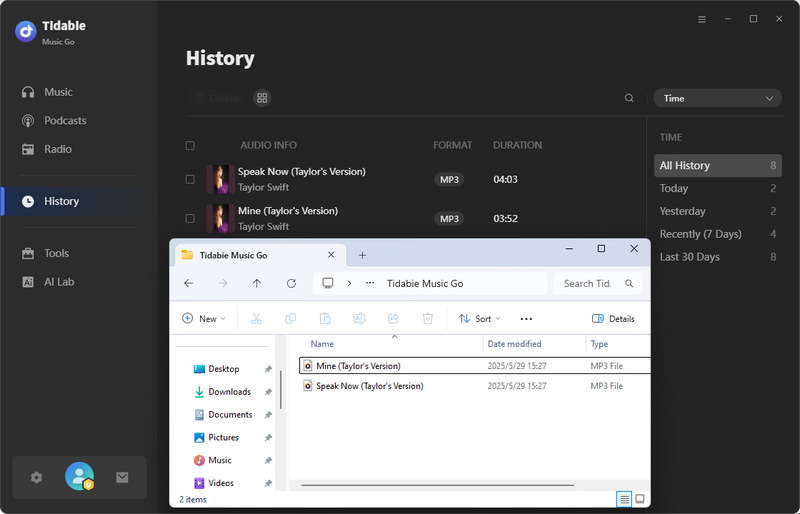Check the Speak Now (Taylor's Version) history row

pos(190,180)
